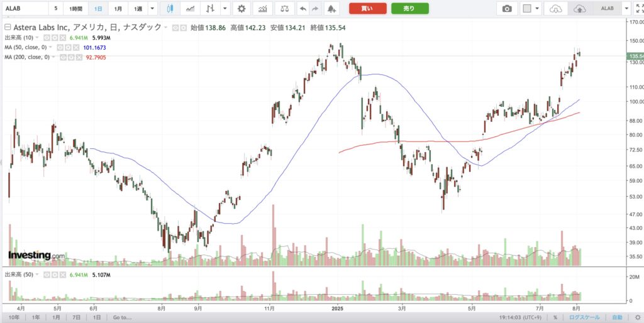This screenshot has width=644, height=323.
Task: Select the candlestick chart style icon
Action: point(170,8)
